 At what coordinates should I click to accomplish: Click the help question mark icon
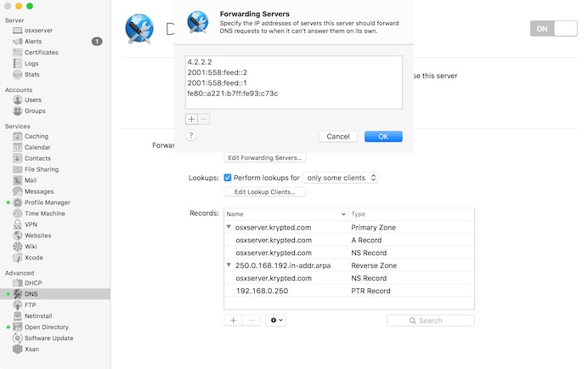191,135
